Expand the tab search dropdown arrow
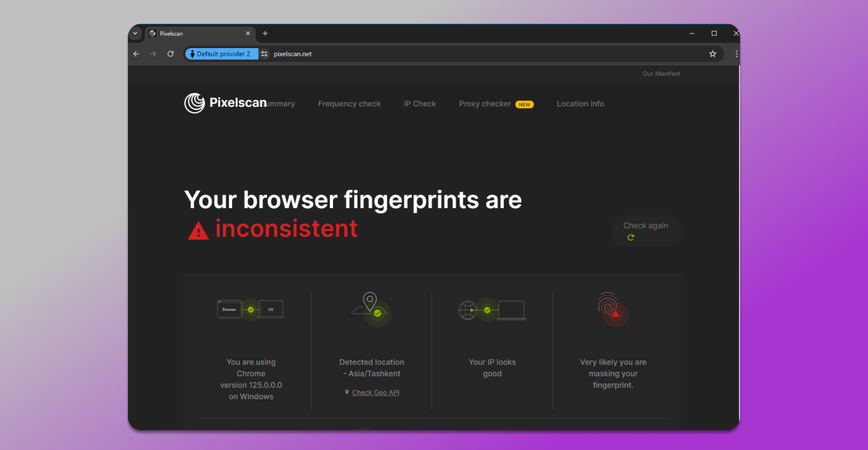The height and width of the screenshot is (450, 868). (135, 34)
